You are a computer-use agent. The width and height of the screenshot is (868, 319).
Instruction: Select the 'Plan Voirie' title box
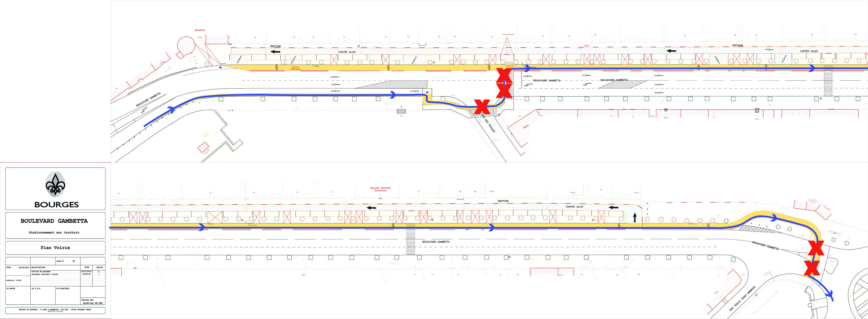click(x=55, y=247)
